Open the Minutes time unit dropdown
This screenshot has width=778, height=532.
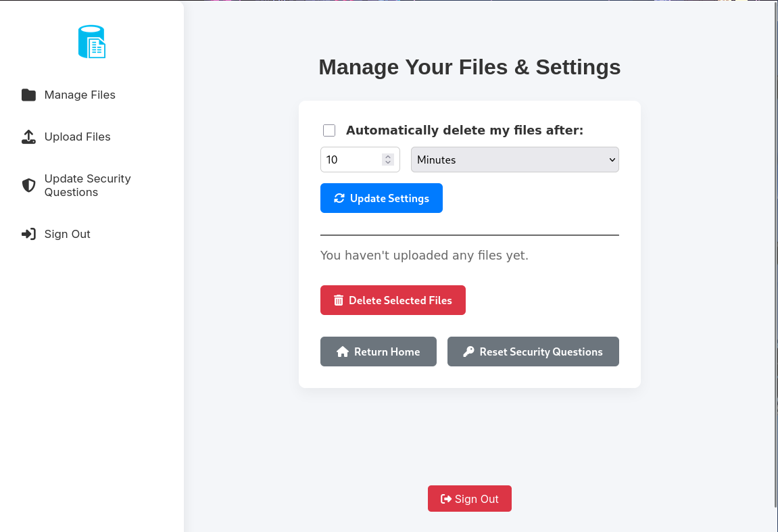point(514,160)
